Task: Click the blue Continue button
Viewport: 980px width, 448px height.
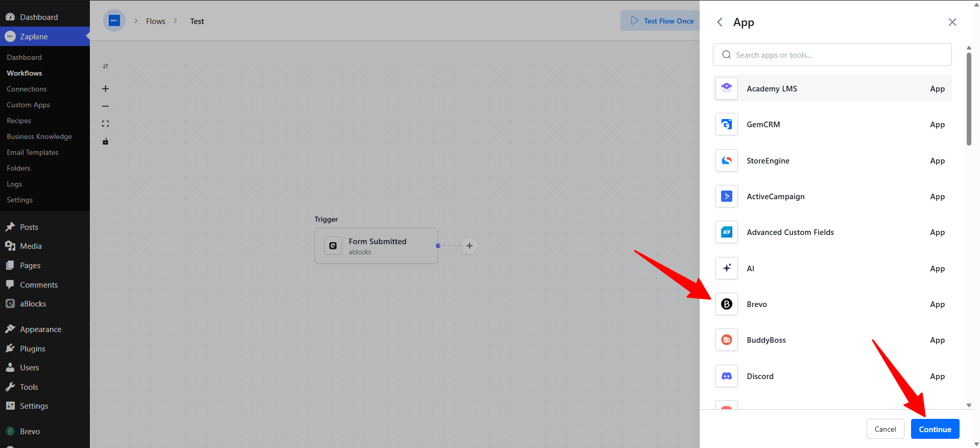Action: 935,429
